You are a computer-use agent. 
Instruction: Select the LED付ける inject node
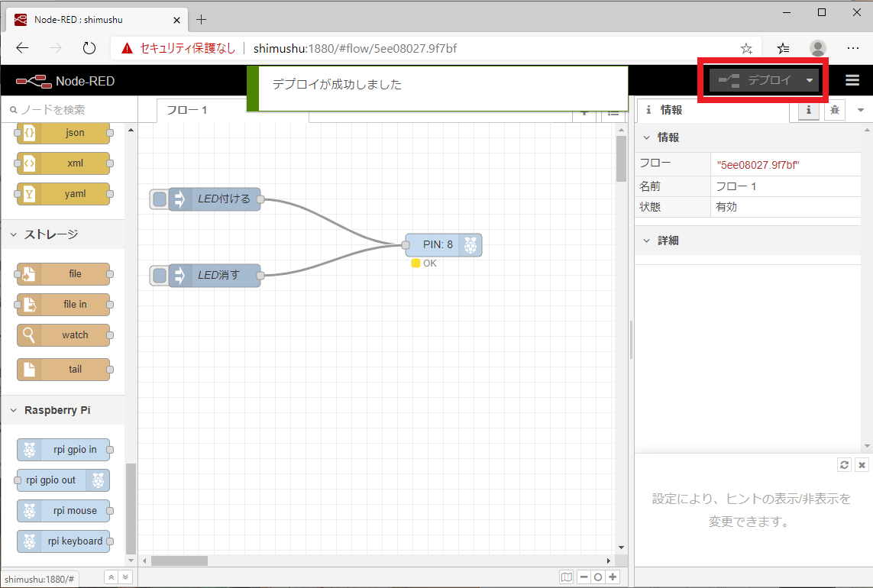coord(215,199)
